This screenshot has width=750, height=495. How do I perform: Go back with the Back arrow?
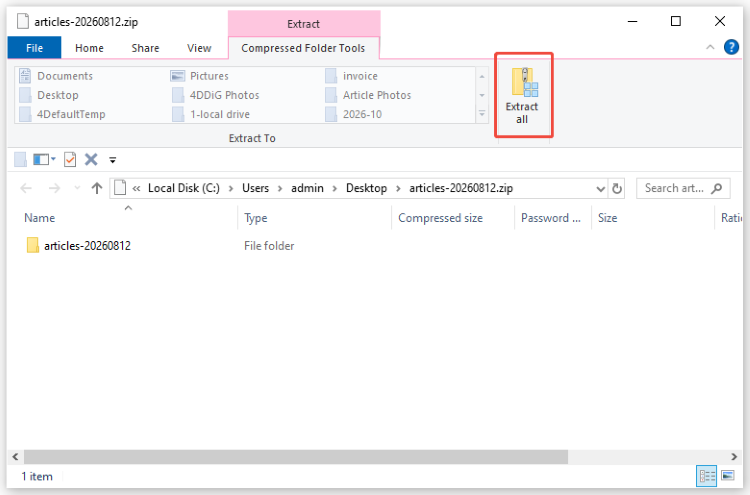(26, 188)
